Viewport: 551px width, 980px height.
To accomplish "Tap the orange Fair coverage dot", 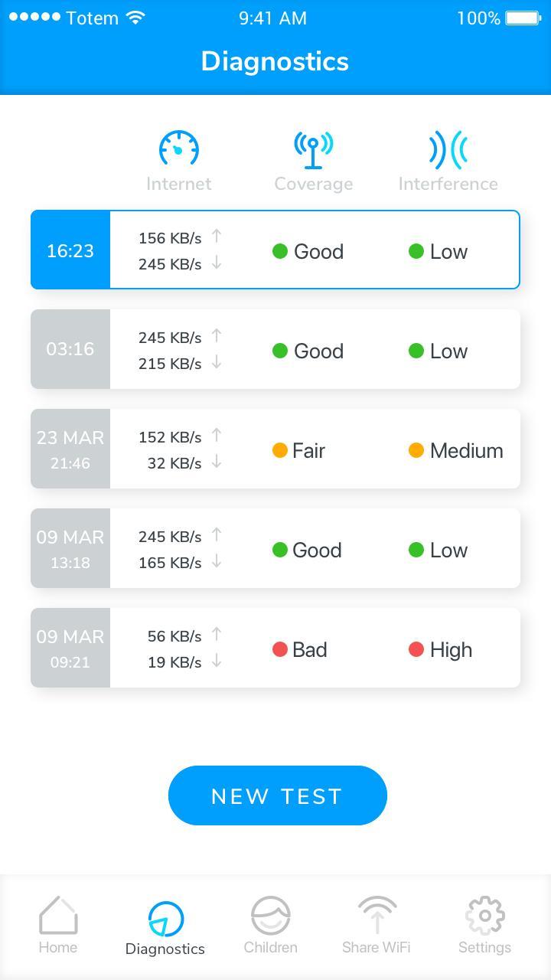I will (x=280, y=450).
